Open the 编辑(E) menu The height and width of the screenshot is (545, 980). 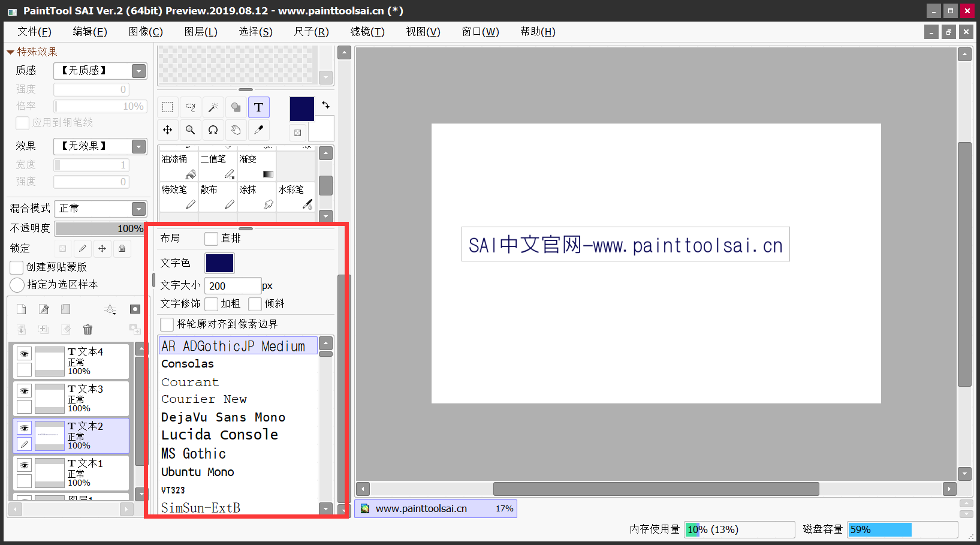click(90, 32)
